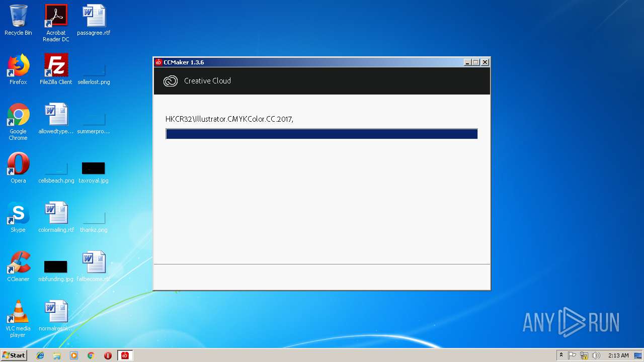
Task: Select the colormailing.rtf document
Action: tap(56, 217)
